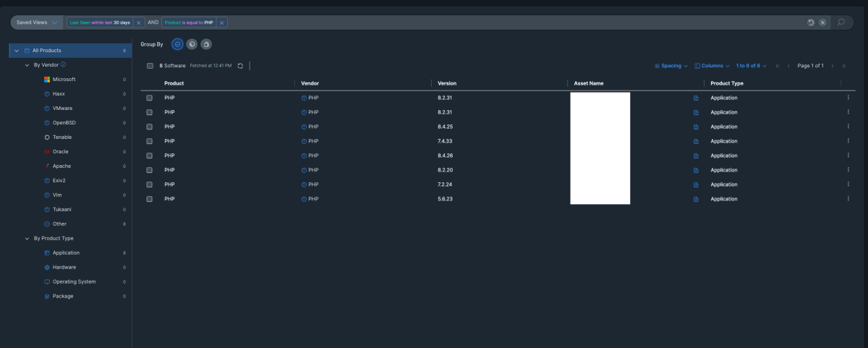Open the 1 to 8 of 8 dropdown
This screenshot has height=348, width=868.
(751, 66)
